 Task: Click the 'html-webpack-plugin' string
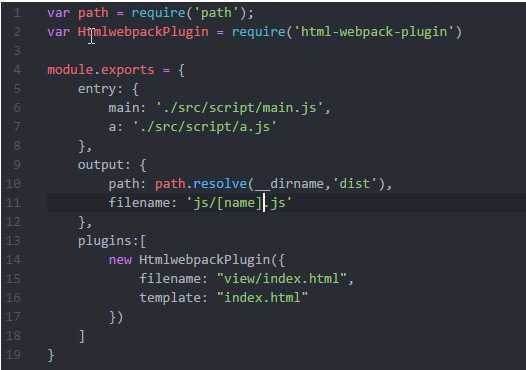tap(374, 32)
